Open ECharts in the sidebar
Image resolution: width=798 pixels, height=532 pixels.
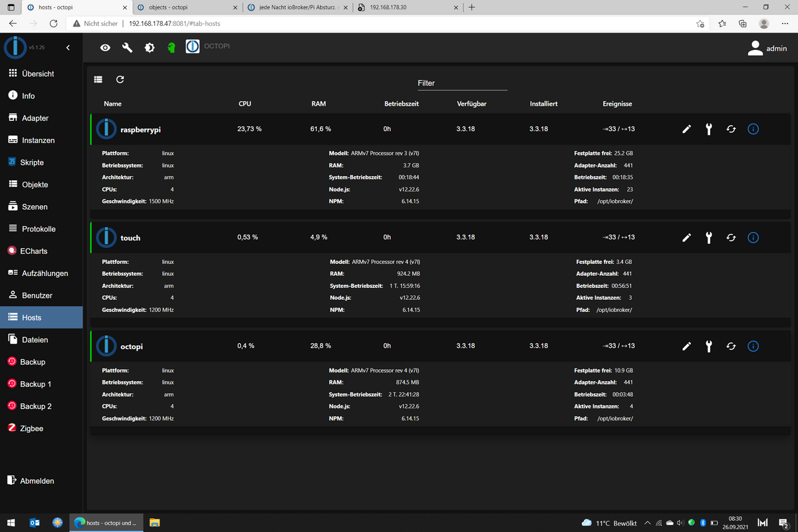(x=41, y=251)
